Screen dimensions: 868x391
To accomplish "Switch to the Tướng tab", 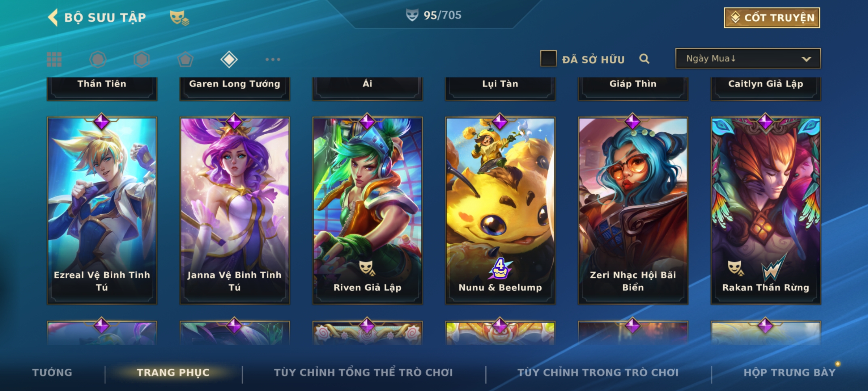I will 52,373.
